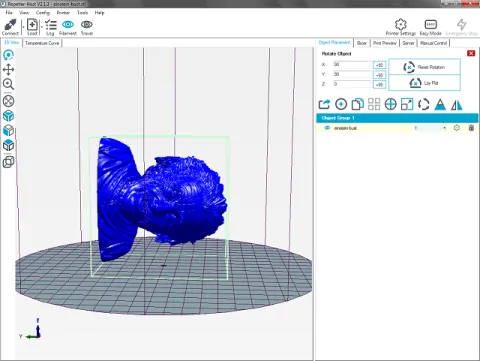The width and height of the screenshot is (480, 361).
Task: Click the Mirror object icon
Action: pyautogui.click(x=457, y=105)
